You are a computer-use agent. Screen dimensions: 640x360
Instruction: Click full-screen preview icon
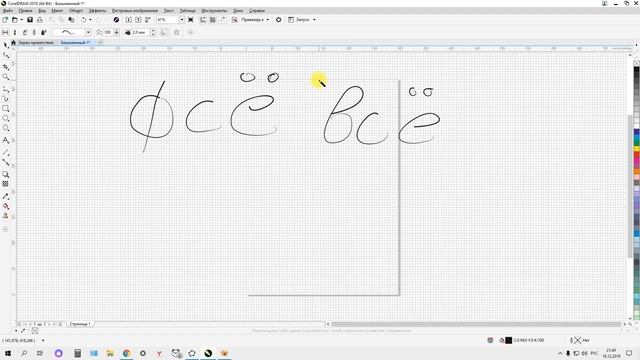tap(191, 20)
